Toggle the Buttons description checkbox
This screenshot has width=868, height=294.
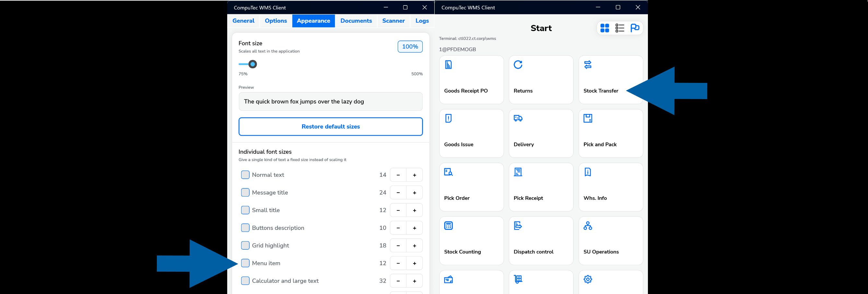[x=245, y=228]
